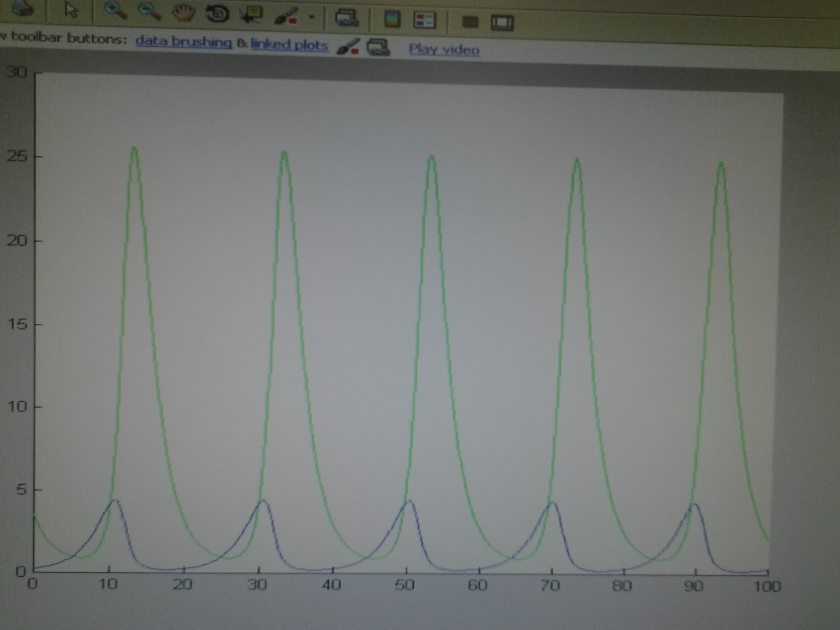Click the first green curve peak
Screen dimensions: 840x630
click(x=134, y=148)
